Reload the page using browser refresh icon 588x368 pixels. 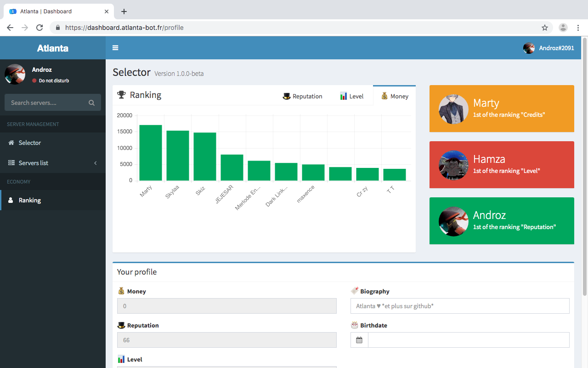coord(40,28)
